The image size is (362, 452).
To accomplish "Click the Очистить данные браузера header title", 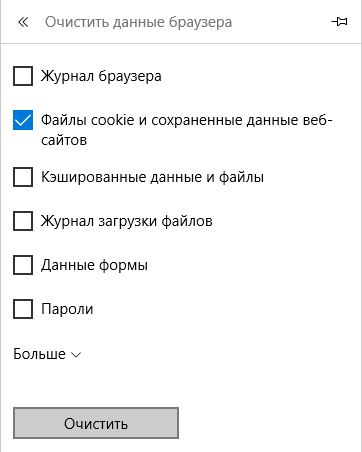I will click(139, 22).
